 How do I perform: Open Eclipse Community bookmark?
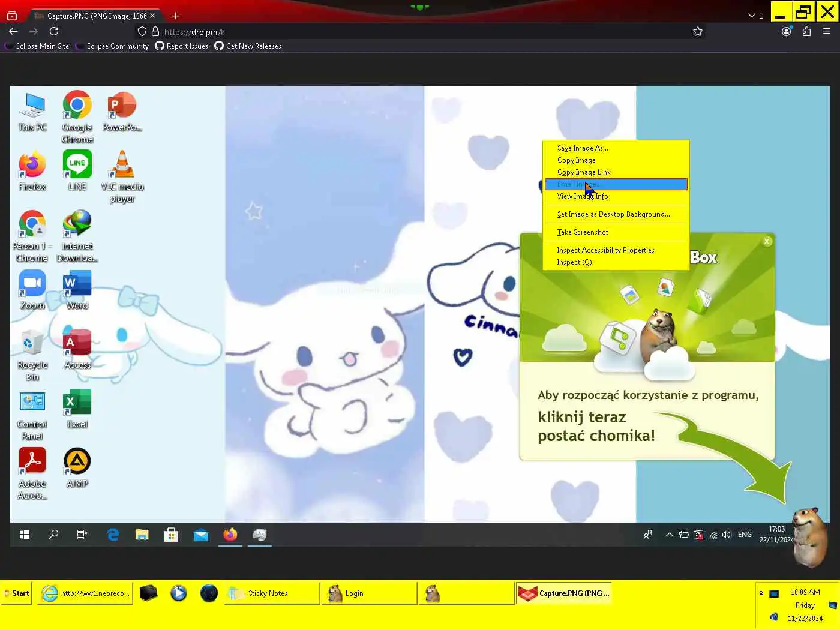coord(112,46)
